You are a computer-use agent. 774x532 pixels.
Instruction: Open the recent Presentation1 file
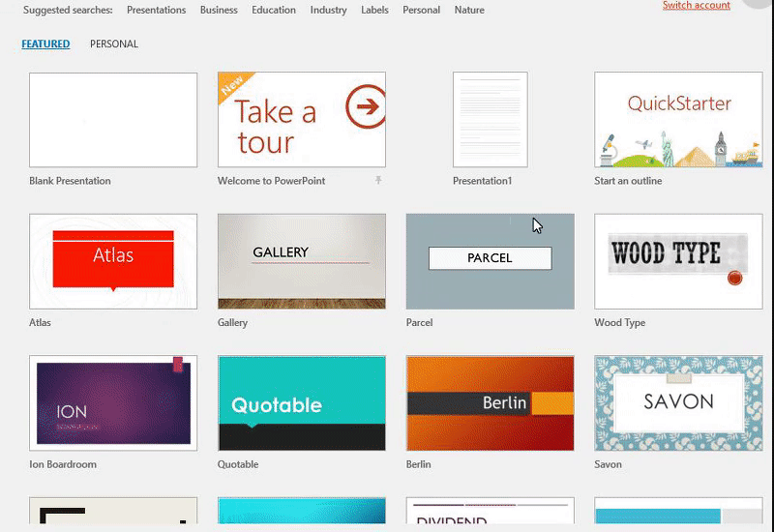click(491, 120)
